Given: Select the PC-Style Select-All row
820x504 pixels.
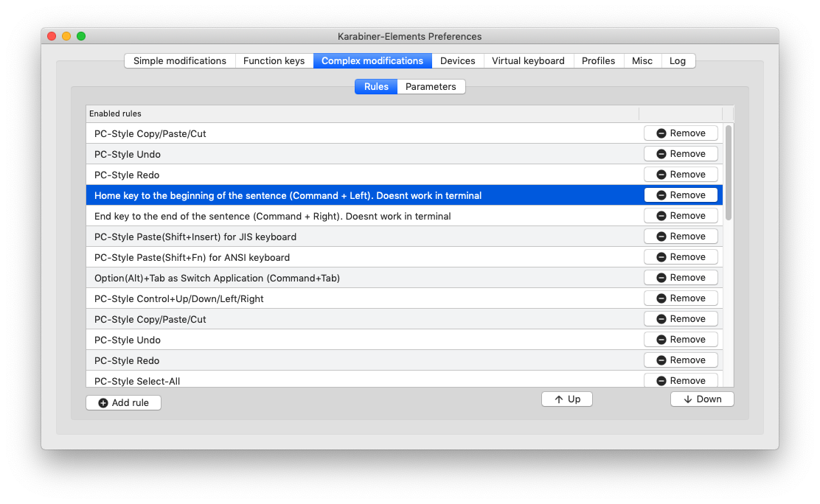Looking at the screenshot, I should (404, 379).
